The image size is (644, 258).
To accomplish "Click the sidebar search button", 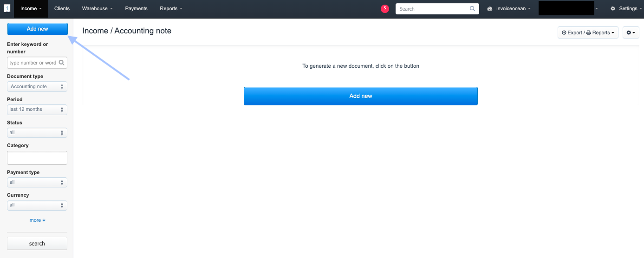I will (37, 244).
